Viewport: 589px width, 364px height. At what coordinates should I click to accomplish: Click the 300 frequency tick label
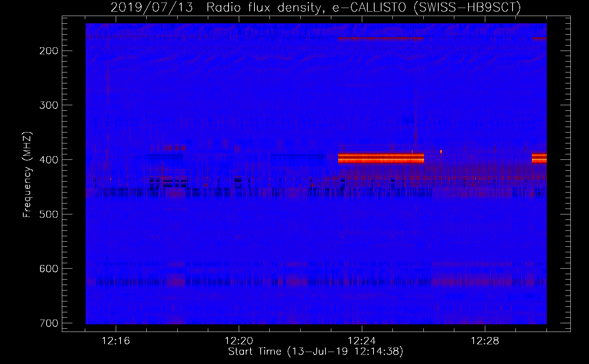[48, 105]
